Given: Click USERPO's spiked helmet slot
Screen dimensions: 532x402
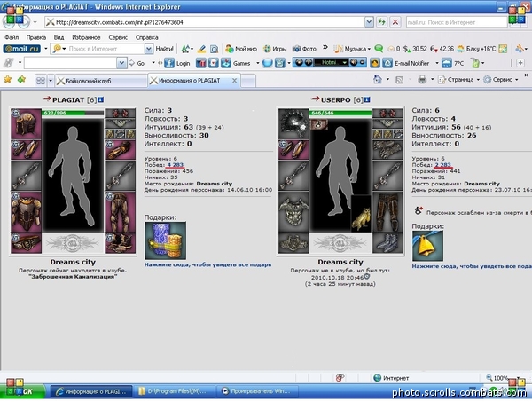Looking at the screenshot, I should coord(293,124).
